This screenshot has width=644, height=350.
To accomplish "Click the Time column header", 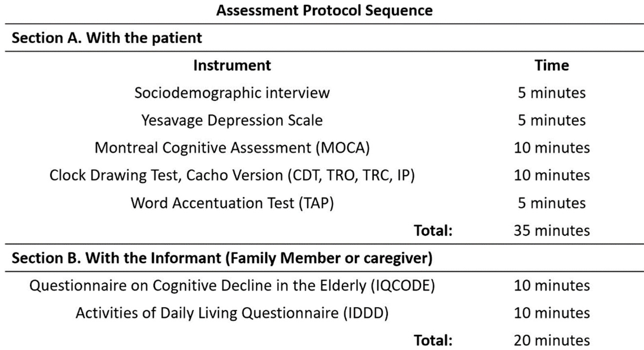I will 552,65.
